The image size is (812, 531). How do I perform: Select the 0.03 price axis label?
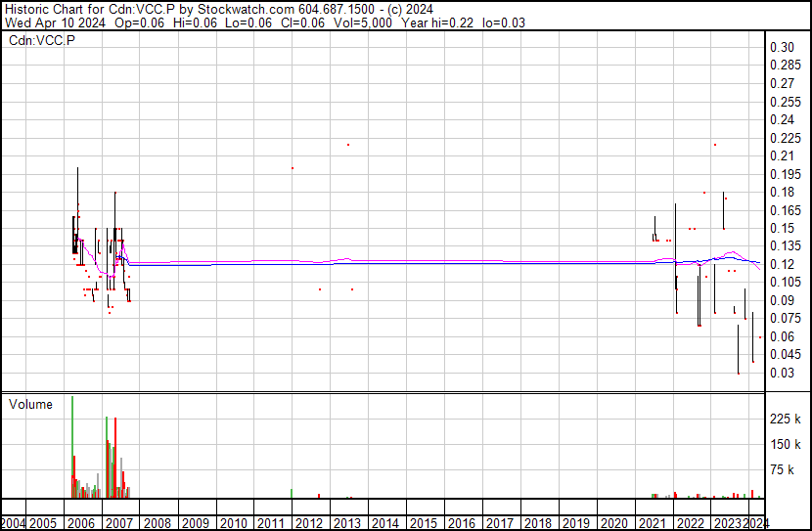[x=782, y=374]
